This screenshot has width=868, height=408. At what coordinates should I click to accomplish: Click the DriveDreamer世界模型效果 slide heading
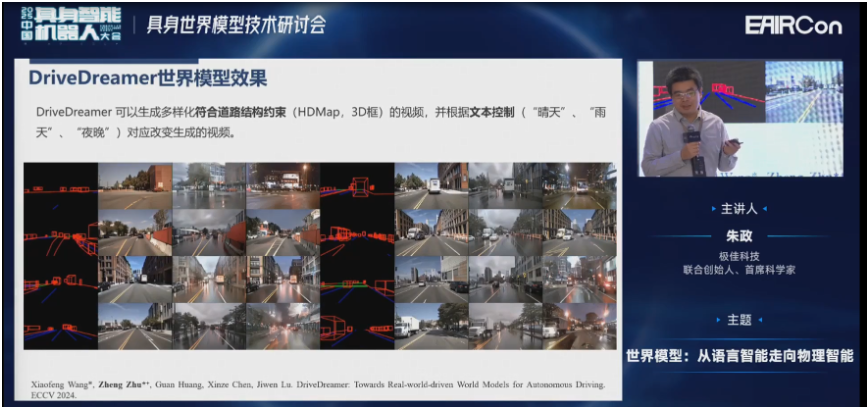[147, 79]
